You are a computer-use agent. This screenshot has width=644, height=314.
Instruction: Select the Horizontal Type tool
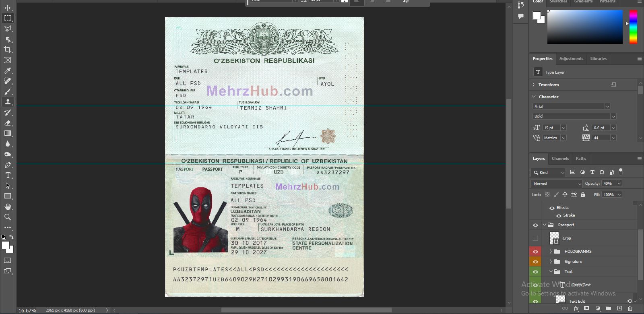pyautogui.click(x=8, y=175)
